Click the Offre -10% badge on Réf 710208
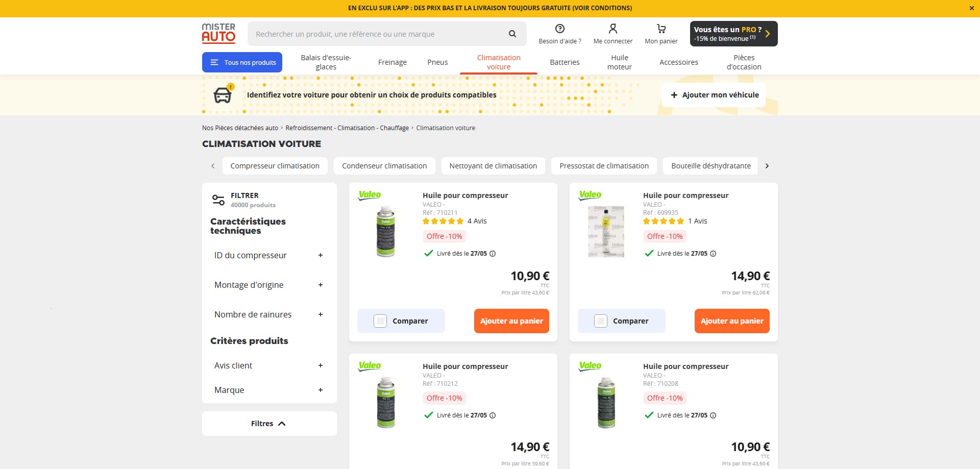980x469 pixels. [665, 398]
